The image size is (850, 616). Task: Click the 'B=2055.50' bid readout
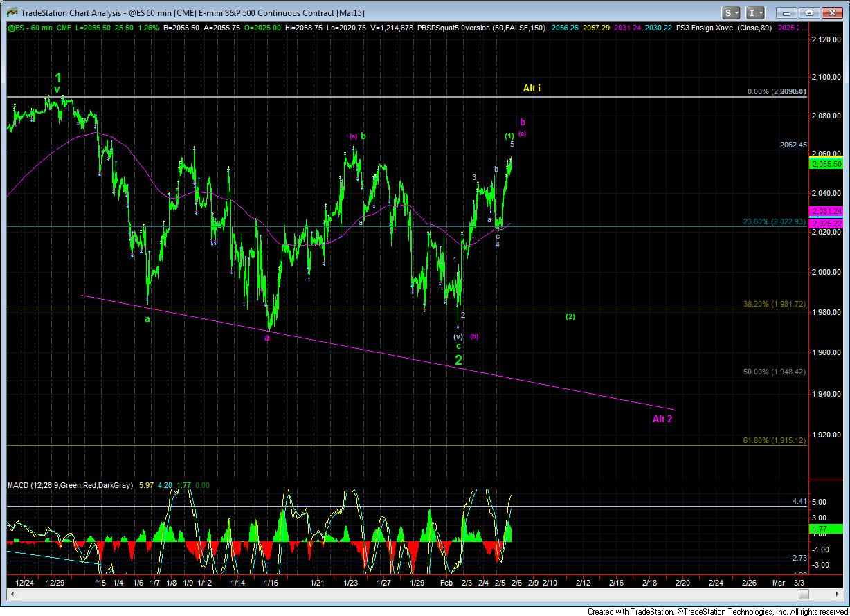[x=182, y=28]
